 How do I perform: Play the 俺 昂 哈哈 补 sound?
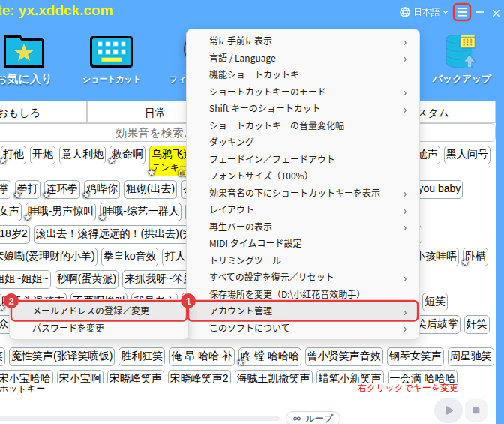pyautogui.click(x=202, y=356)
